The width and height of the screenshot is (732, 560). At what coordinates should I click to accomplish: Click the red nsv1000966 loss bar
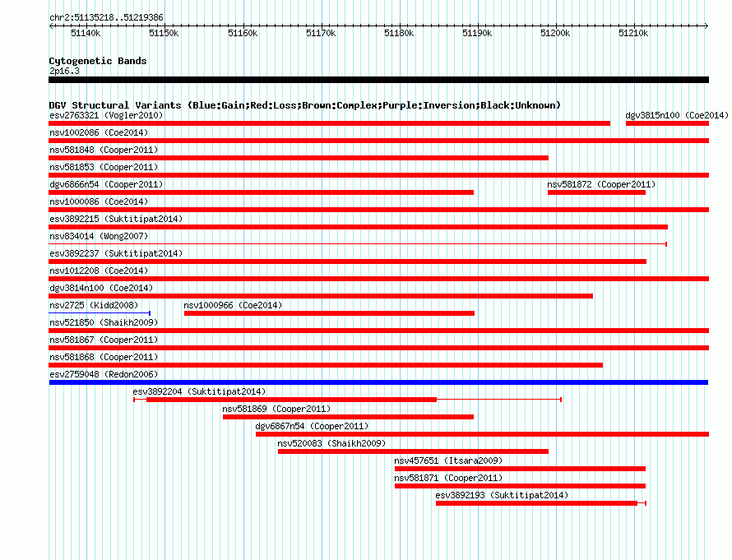point(329,313)
